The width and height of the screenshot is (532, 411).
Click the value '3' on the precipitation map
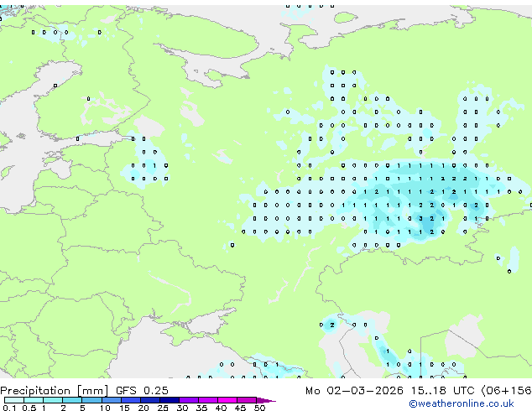420,219
